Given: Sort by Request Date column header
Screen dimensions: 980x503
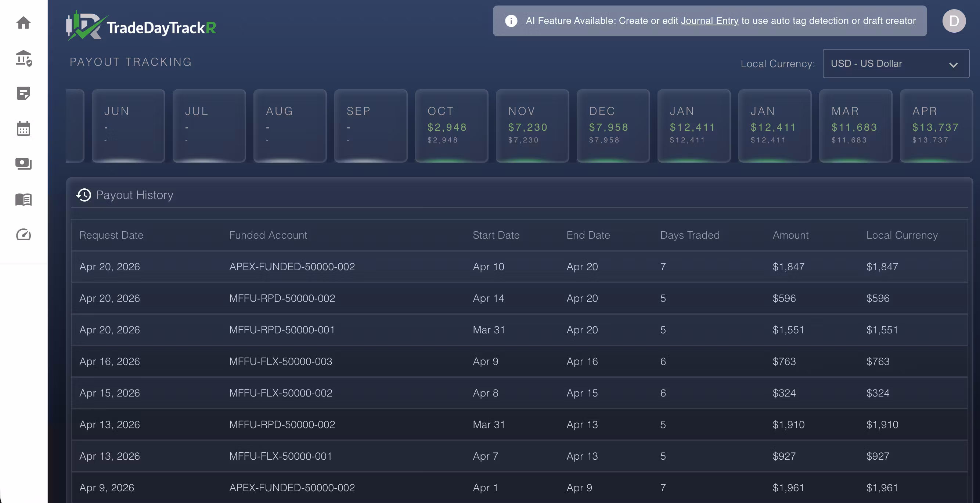Looking at the screenshot, I should coord(111,235).
